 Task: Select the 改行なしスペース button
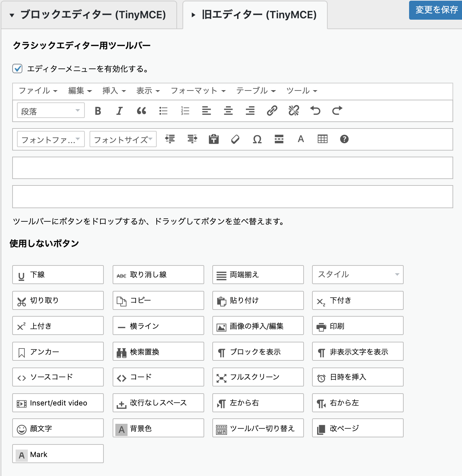tap(158, 403)
